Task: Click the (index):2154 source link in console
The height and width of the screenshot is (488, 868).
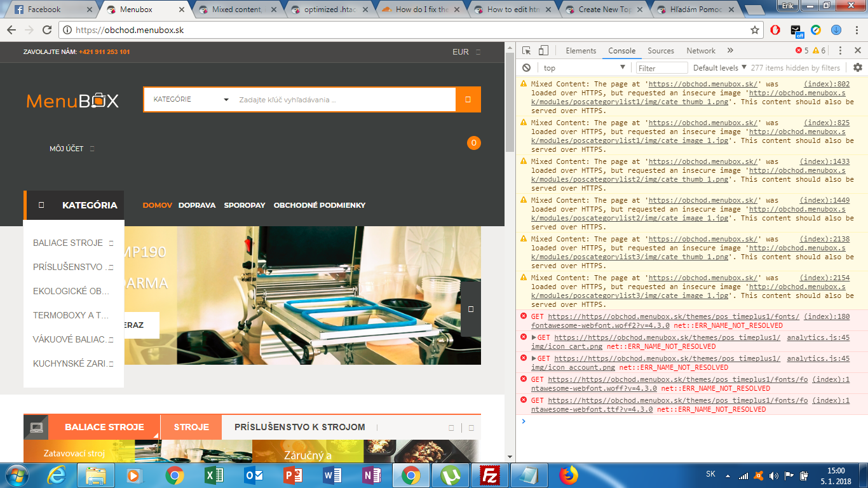Action: click(x=824, y=278)
